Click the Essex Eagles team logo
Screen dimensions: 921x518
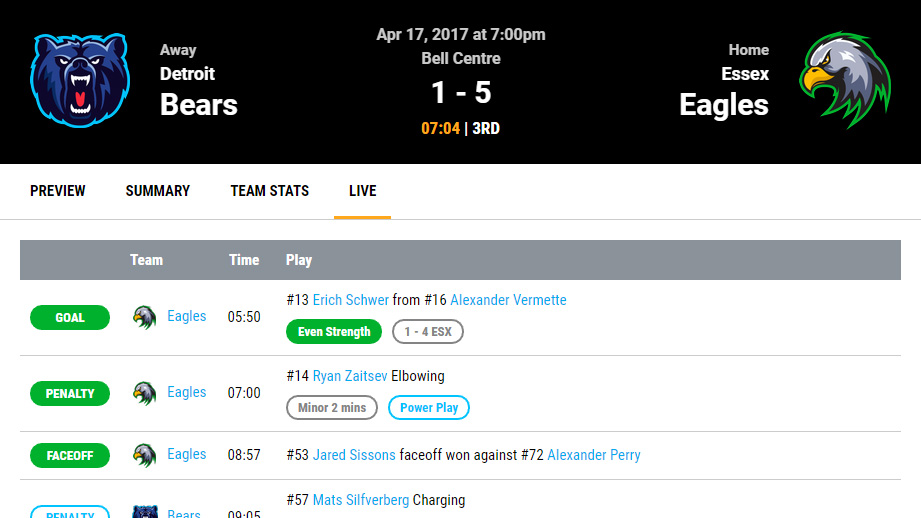point(845,80)
